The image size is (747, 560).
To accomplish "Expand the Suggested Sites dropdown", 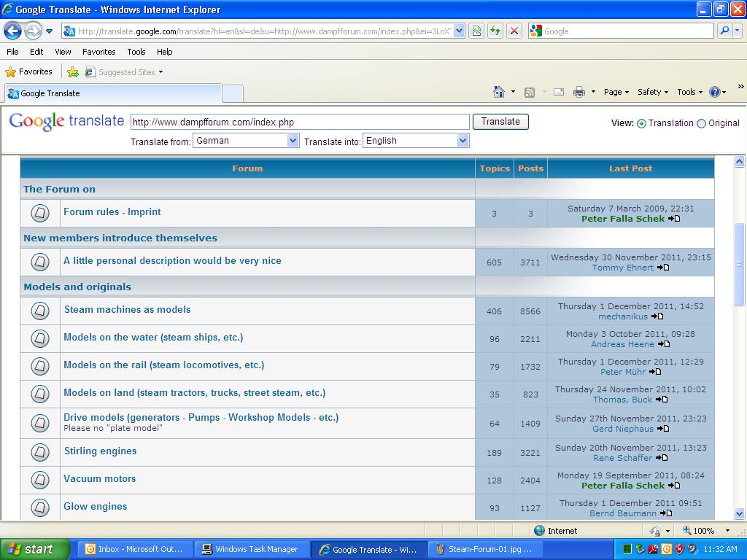I will (x=160, y=72).
